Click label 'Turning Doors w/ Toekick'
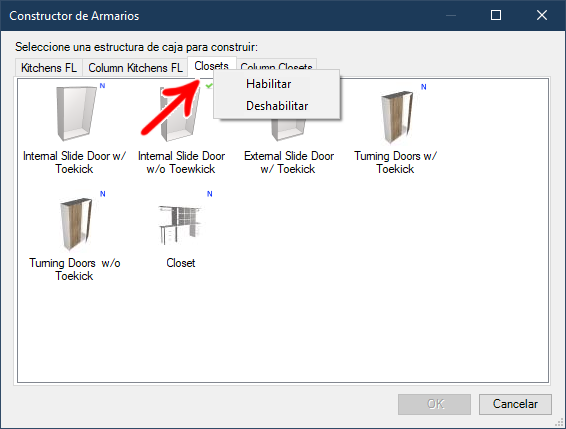Image resolution: width=566 pixels, height=429 pixels. click(x=395, y=162)
